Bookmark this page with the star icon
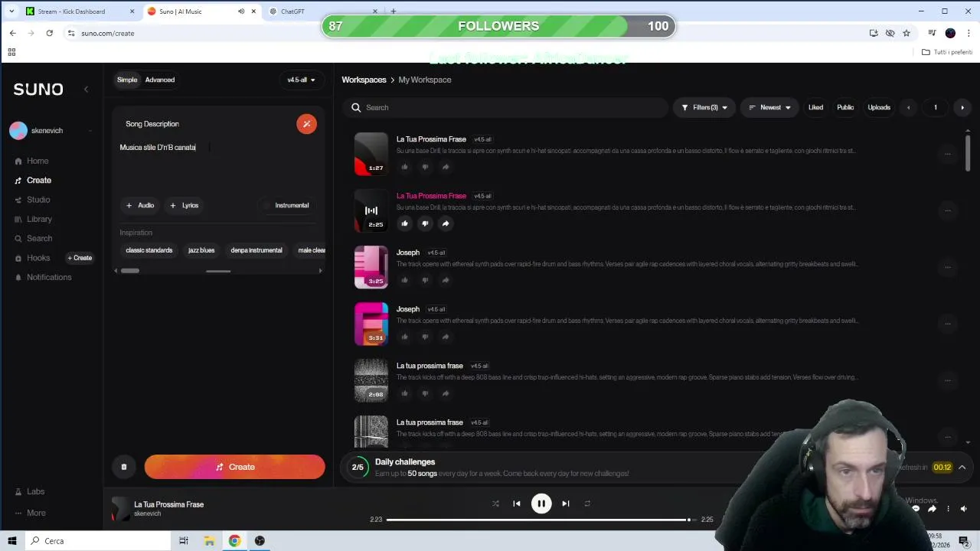980x551 pixels. [906, 33]
